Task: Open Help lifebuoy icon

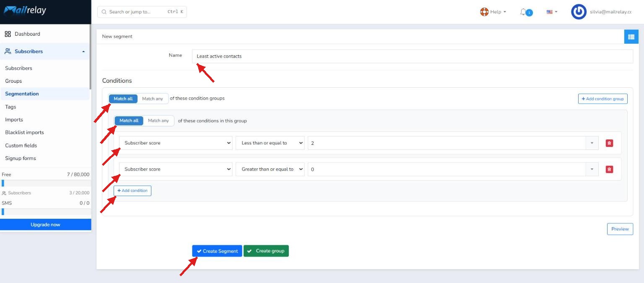Action: 484,12
